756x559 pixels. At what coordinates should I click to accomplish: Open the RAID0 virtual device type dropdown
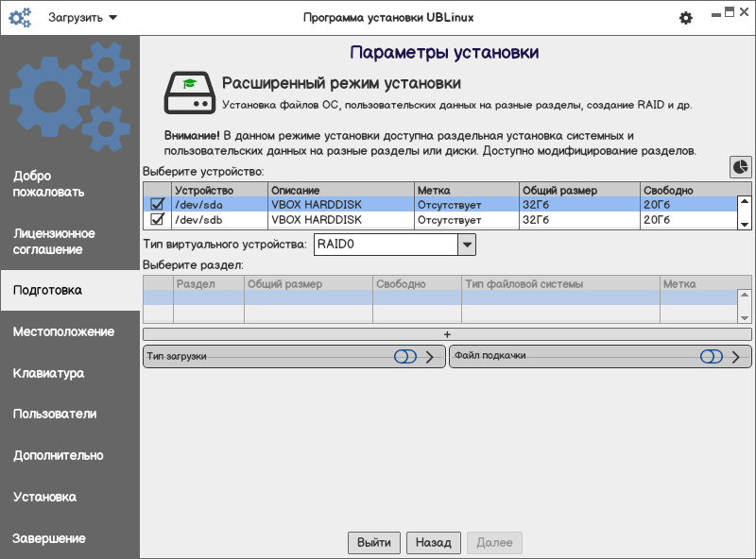[x=466, y=246]
